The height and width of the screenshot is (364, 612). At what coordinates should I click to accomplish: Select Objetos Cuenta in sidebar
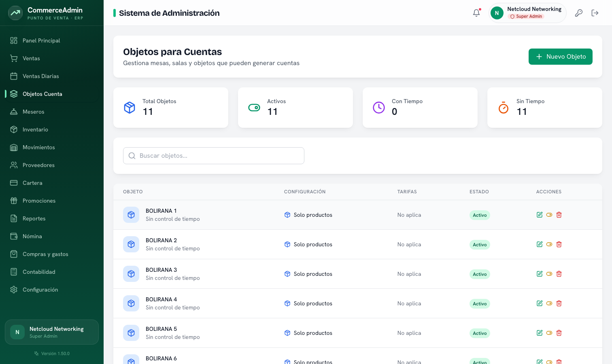point(52,94)
